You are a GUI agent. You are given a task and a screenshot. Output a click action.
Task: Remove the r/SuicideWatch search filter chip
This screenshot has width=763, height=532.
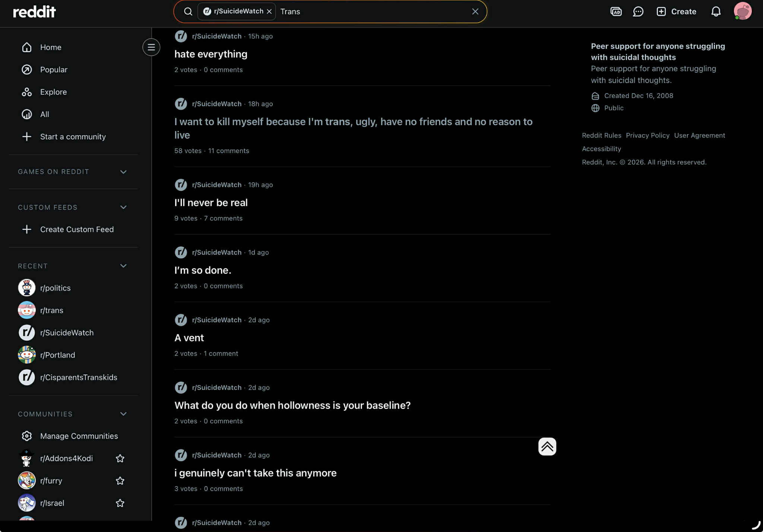[x=269, y=12]
